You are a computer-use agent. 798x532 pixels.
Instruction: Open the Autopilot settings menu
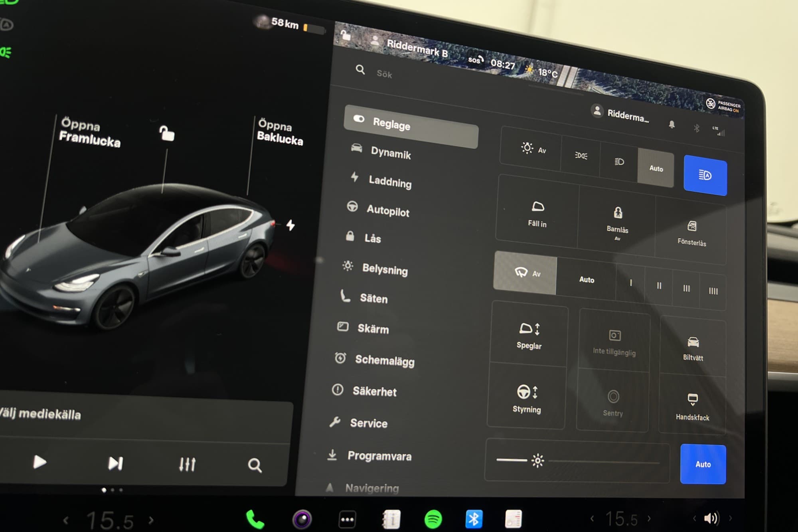pos(378,209)
